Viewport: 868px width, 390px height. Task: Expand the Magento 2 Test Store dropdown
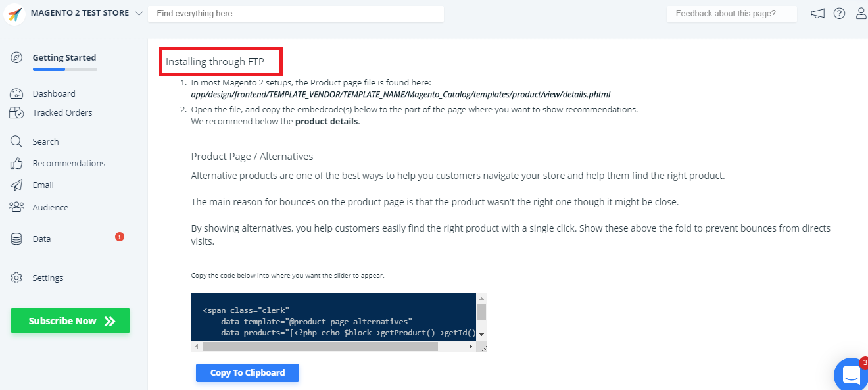(x=138, y=14)
